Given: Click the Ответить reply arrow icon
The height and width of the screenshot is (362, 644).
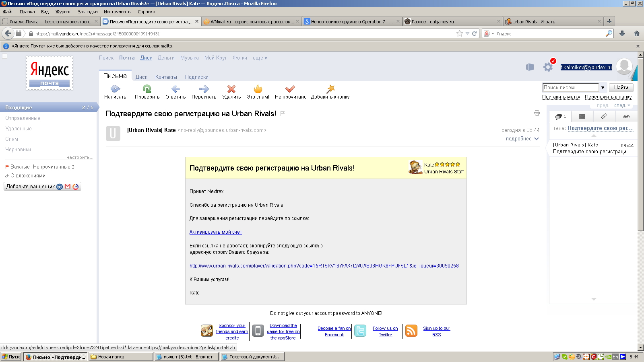Looking at the screenshot, I should [175, 89].
